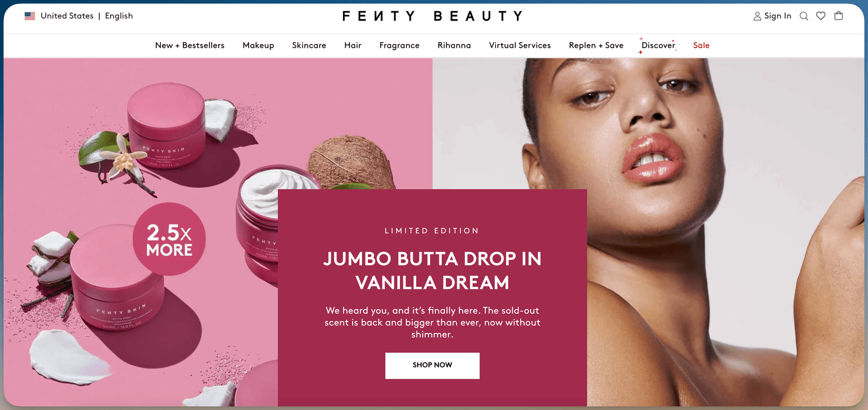Open New + Bestsellers menu

[x=190, y=45]
